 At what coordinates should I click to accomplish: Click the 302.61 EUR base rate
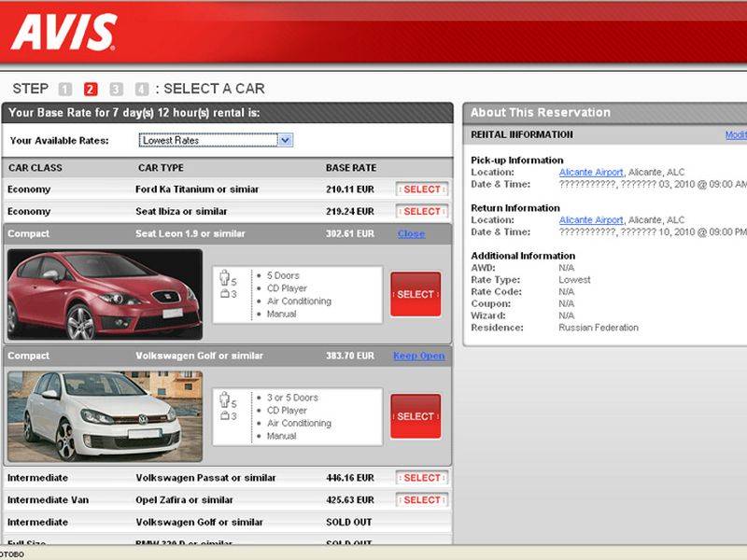click(x=350, y=233)
